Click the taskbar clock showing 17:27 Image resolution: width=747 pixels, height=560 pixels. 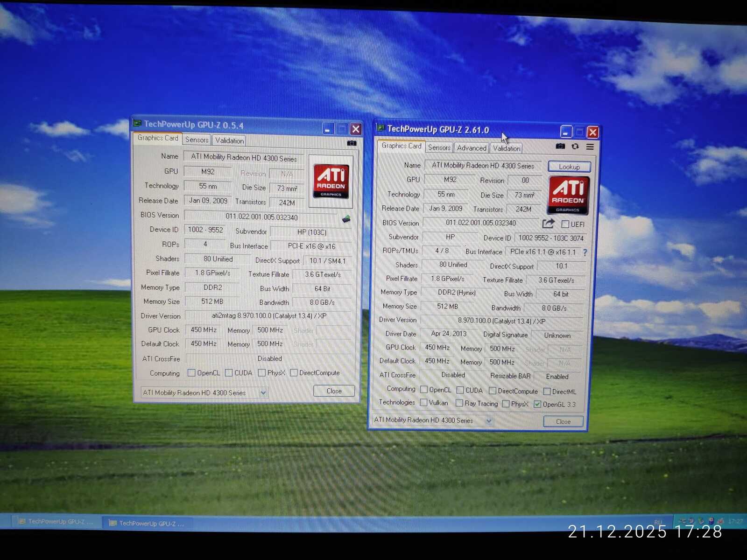735,521
